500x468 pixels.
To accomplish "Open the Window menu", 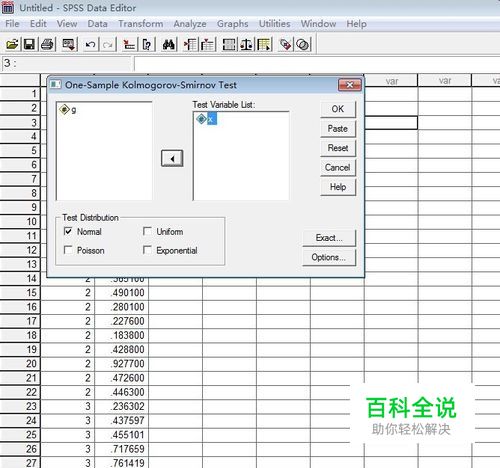I will (x=318, y=24).
